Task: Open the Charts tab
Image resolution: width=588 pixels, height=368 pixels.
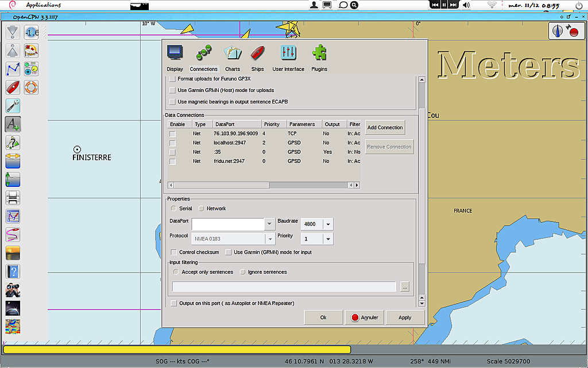Action: (233, 58)
